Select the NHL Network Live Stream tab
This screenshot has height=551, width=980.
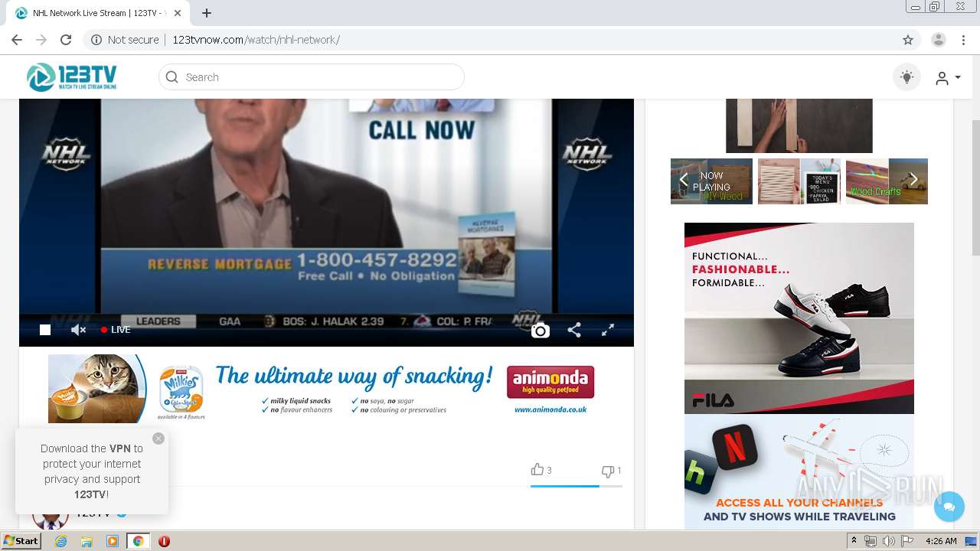(x=100, y=13)
